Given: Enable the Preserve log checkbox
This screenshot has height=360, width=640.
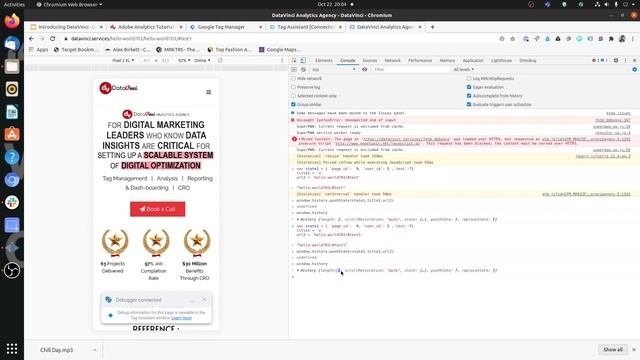Looking at the screenshot, I should [x=293, y=87].
